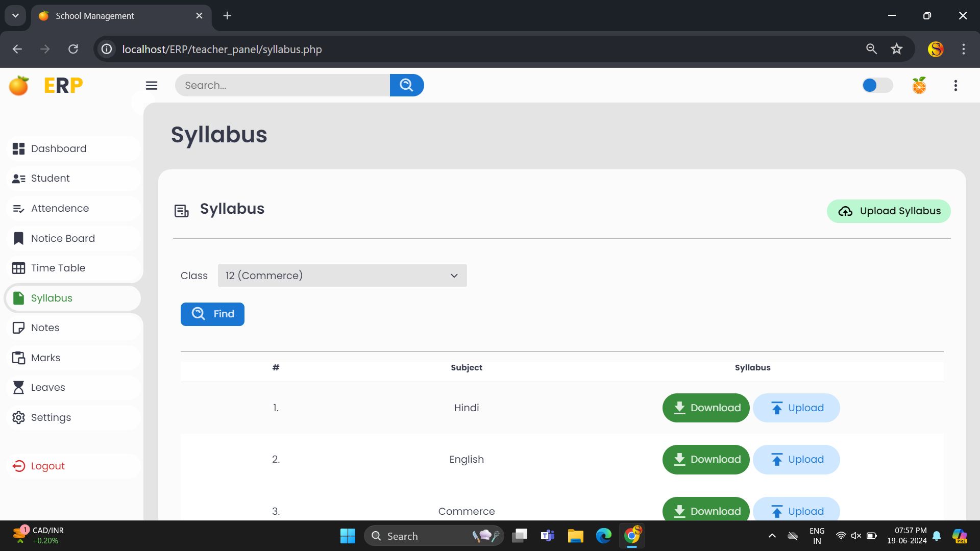Open the Settings gear in sidebar
980x551 pixels.
[19, 417]
